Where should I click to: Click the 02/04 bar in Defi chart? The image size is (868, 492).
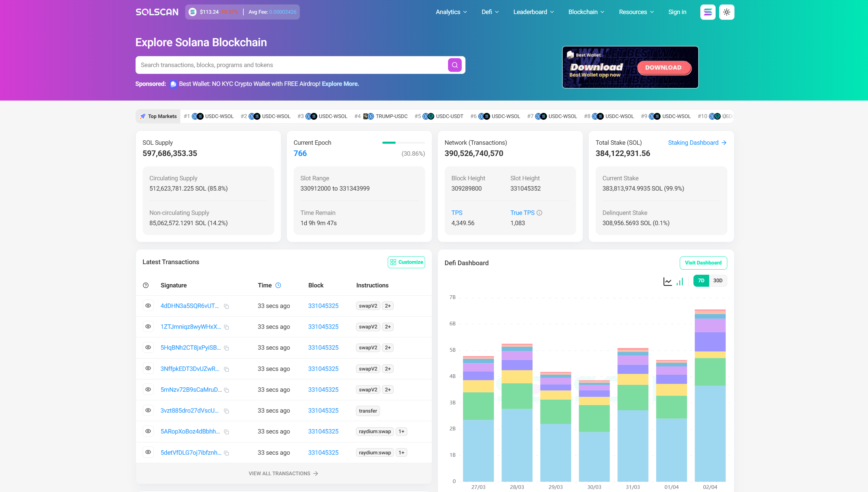pyautogui.click(x=710, y=395)
